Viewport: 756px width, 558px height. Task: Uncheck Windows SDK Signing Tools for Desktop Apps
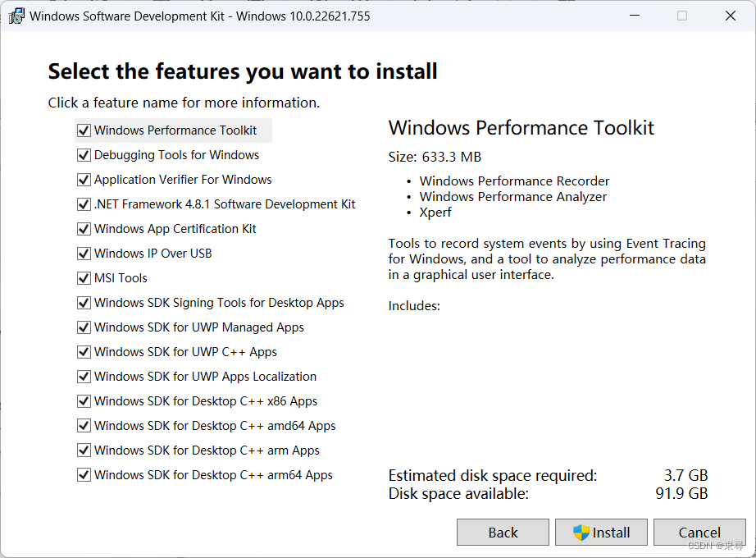[83, 302]
